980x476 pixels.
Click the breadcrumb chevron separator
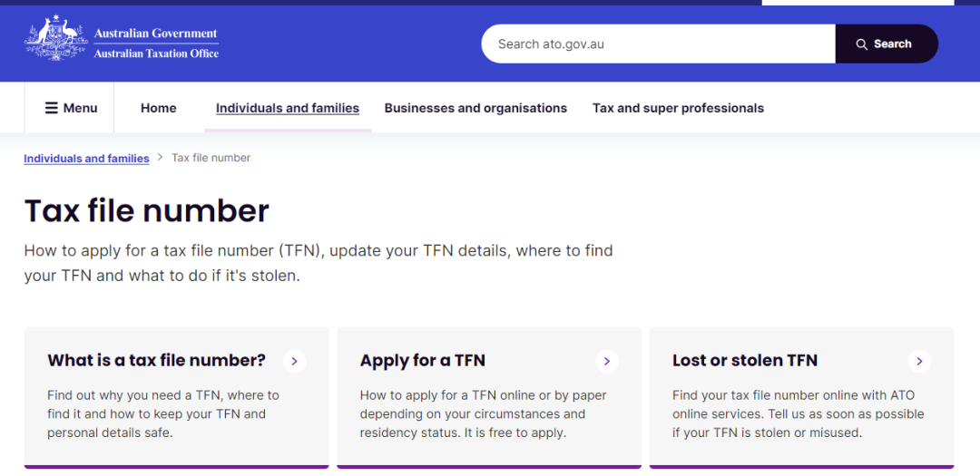pyautogui.click(x=160, y=158)
